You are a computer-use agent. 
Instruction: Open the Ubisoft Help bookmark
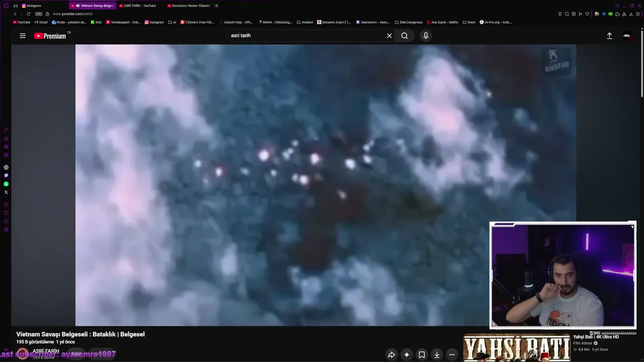click(x=236, y=22)
